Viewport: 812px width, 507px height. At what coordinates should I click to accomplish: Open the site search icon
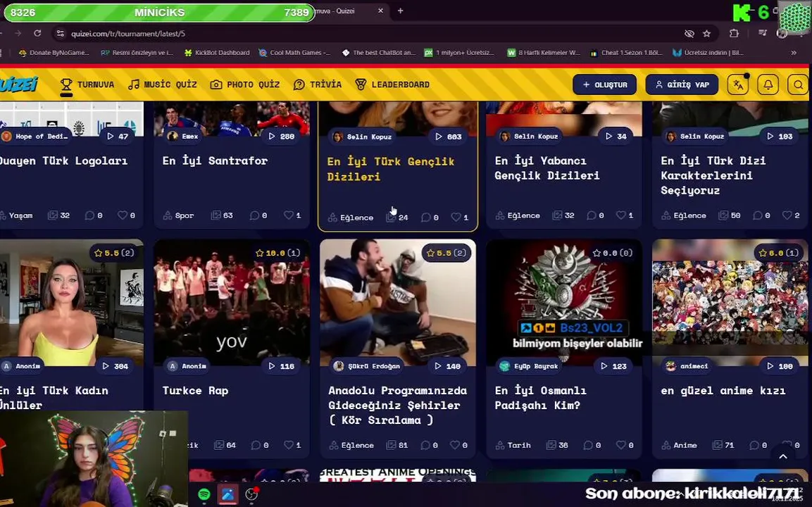[798, 84]
